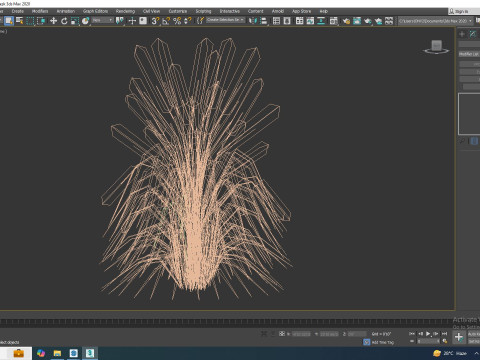The image size is (480, 360).
Task: Open 3ds Max taskbar icon
Action: pos(90,353)
